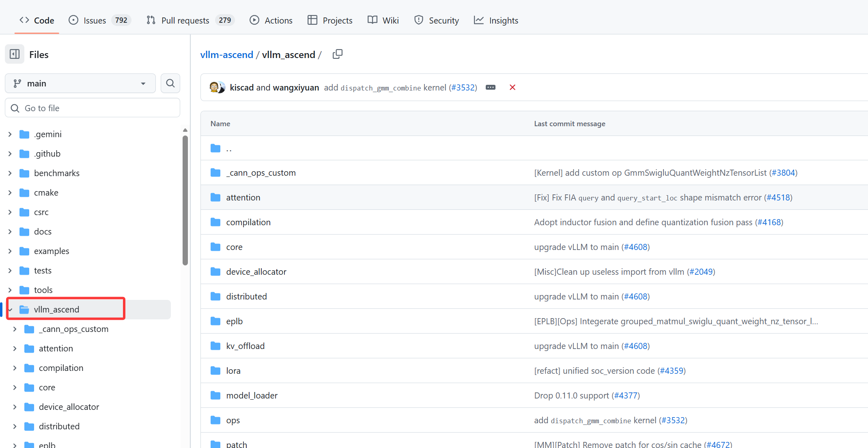Click the vllm-ascend breadcrumb link
The width and height of the screenshot is (868, 448).
226,54
